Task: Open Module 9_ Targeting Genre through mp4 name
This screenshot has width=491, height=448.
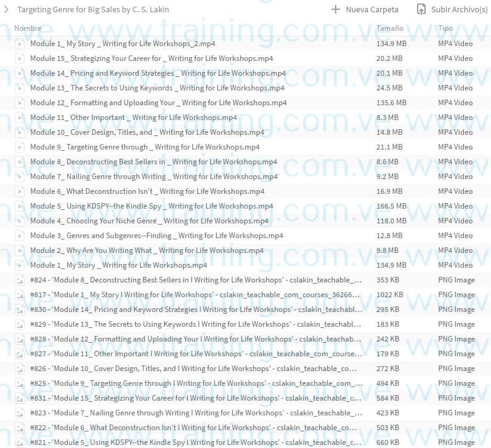Action: pyautogui.click(x=145, y=147)
